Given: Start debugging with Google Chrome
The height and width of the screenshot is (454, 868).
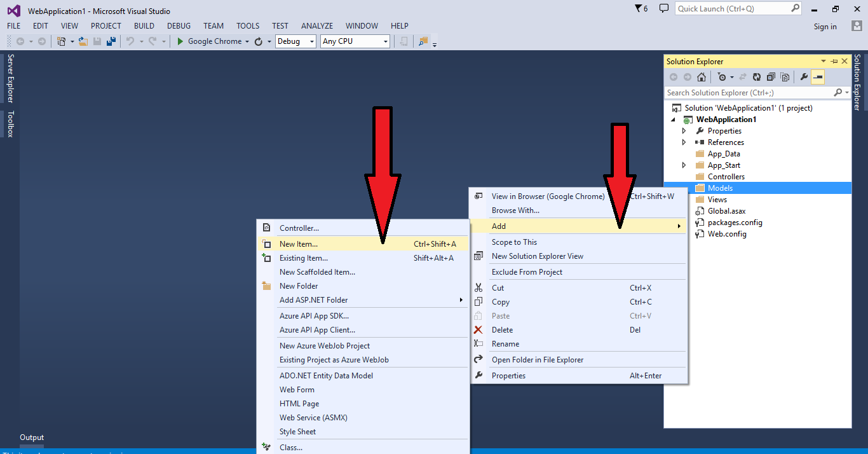Looking at the screenshot, I should point(181,41).
